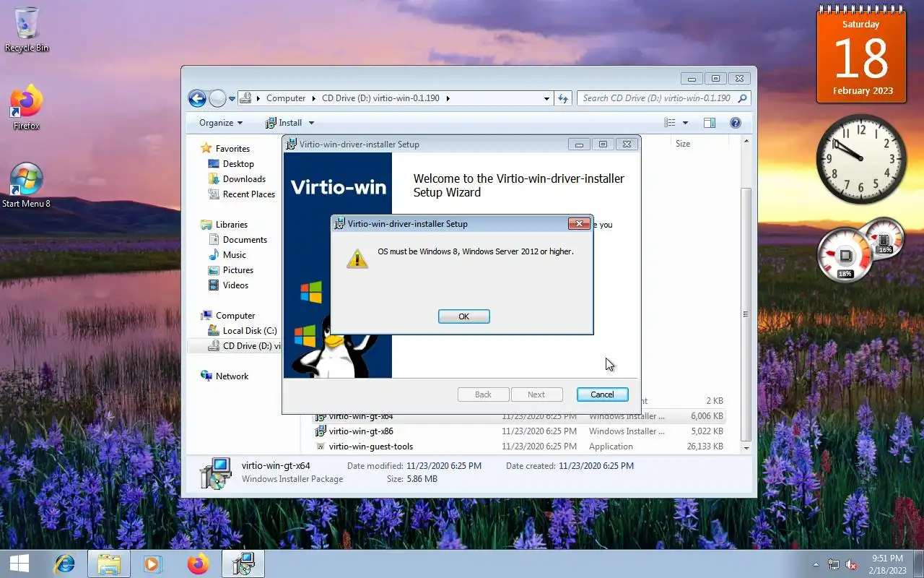
Task: Open Explorer help question mark
Action: [736, 123]
